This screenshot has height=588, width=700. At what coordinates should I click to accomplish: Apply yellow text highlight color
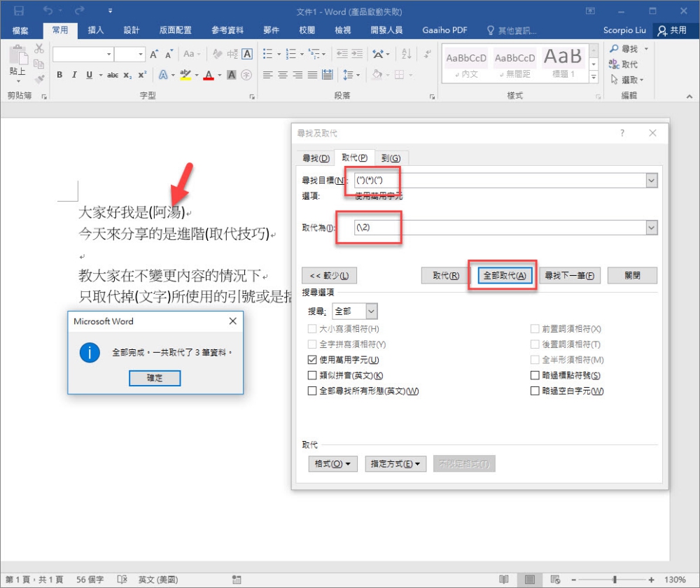pos(185,75)
